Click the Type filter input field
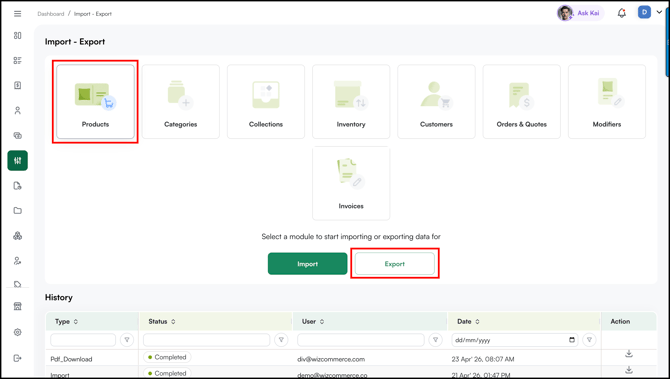Image resolution: width=670 pixels, height=379 pixels. pyautogui.click(x=83, y=340)
